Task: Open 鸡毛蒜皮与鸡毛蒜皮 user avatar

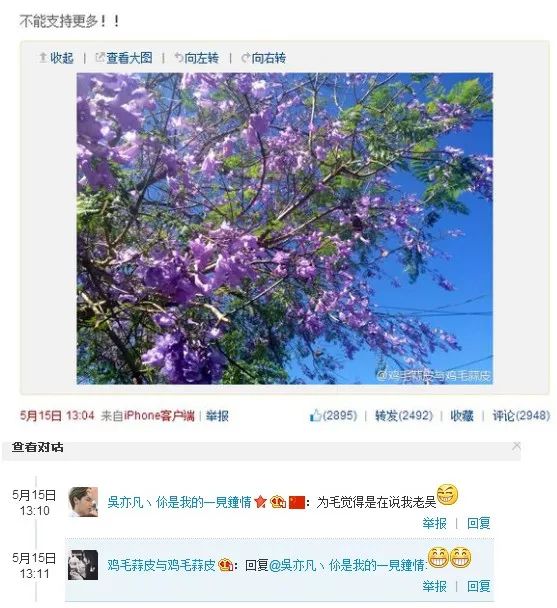Action: [83, 565]
